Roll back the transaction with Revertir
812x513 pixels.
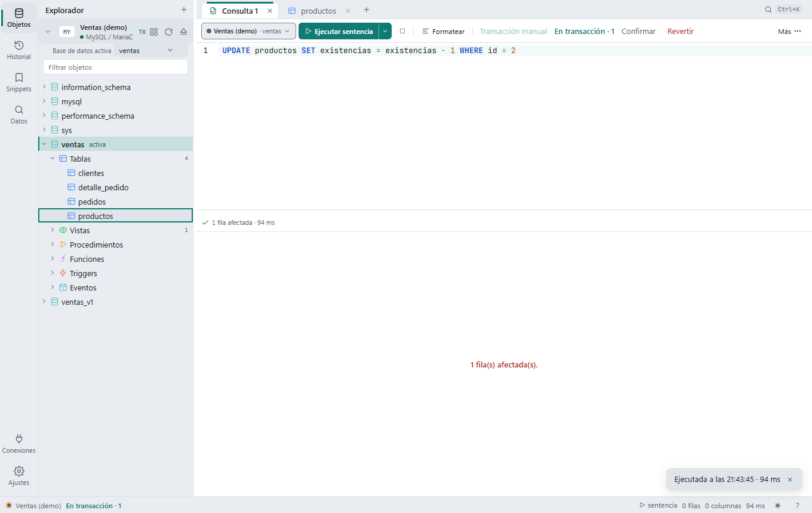[681, 31]
